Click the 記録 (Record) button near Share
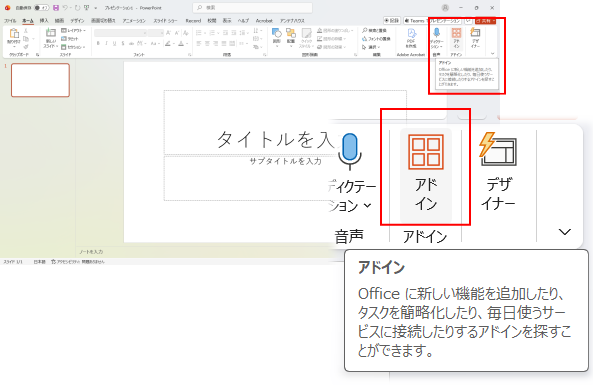 [x=392, y=21]
